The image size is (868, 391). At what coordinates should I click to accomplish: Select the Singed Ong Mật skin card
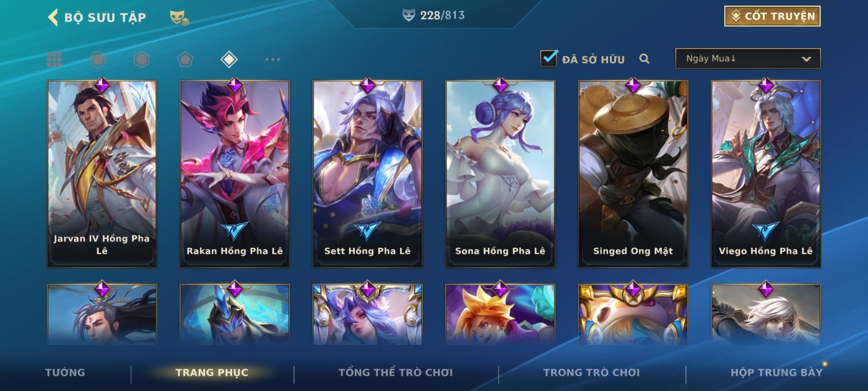[x=633, y=174]
